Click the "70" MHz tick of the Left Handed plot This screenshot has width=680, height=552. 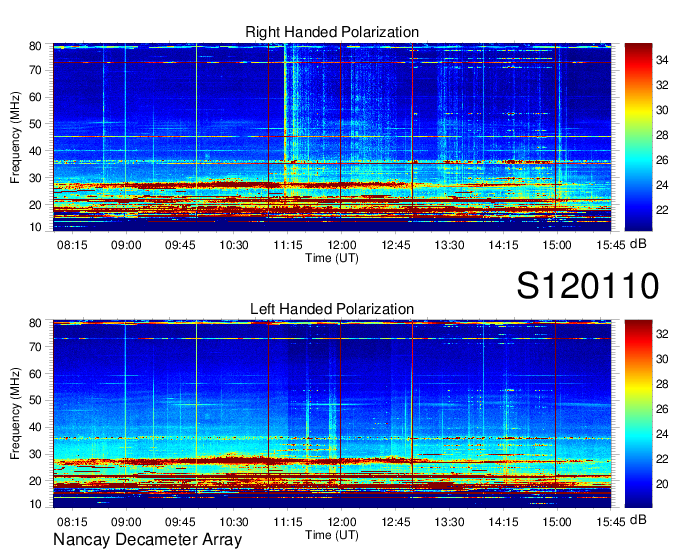(35, 347)
